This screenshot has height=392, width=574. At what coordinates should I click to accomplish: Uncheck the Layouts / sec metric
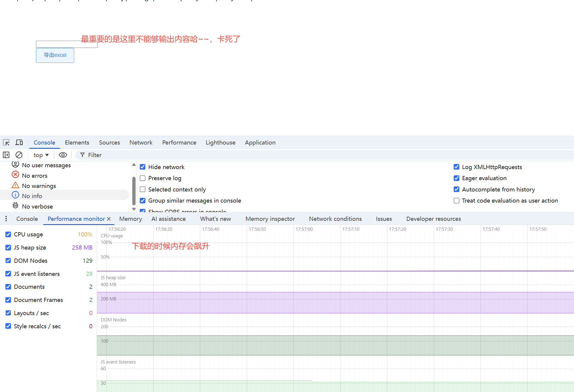(8, 313)
